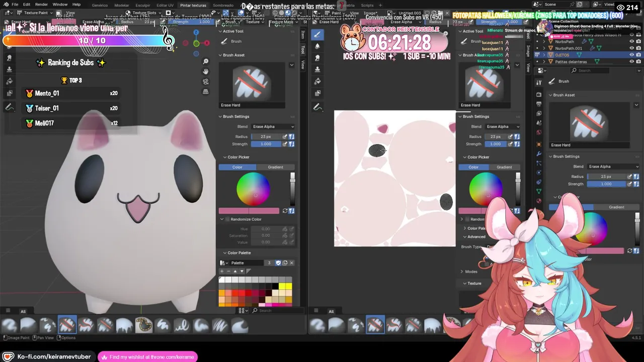Toggle fake user shield on Palette
The image size is (644, 362).
coord(278,262)
